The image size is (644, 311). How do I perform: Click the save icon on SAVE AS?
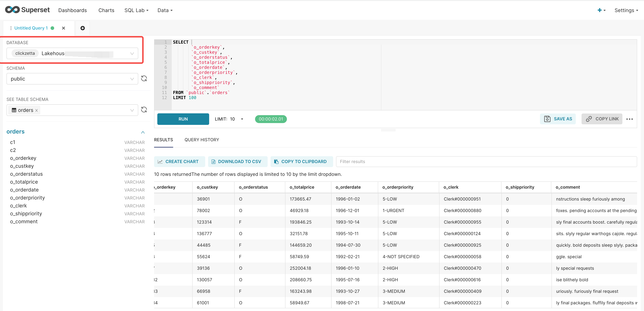tap(548, 119)
